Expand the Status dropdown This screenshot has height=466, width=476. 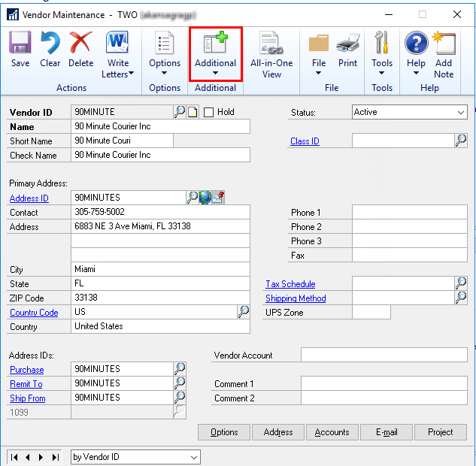coord(460,112)
